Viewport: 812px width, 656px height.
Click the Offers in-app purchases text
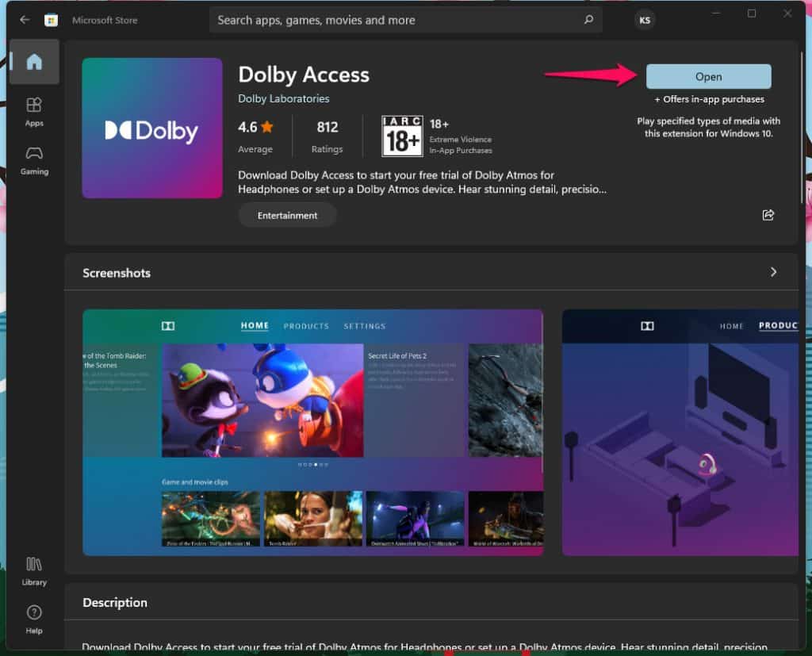tap(709, 99)
